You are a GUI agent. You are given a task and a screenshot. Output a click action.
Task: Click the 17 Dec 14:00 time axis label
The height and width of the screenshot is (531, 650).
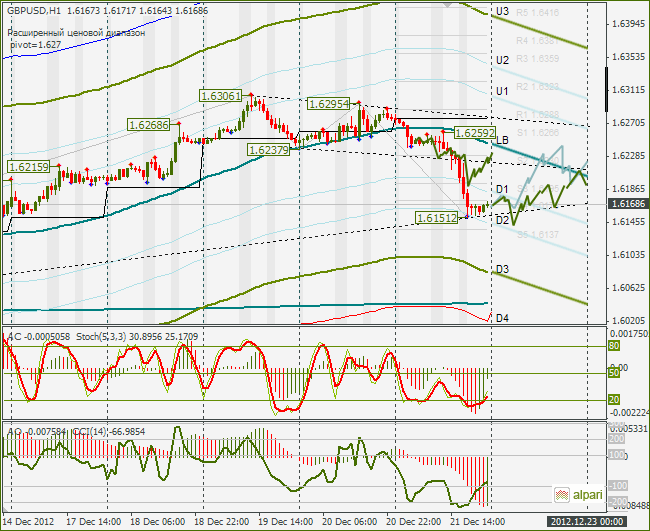click(x=94, y=521)
